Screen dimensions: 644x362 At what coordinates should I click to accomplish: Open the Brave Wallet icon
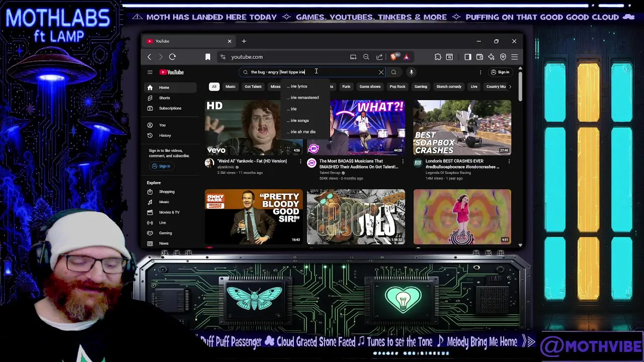tap(479, 57)
